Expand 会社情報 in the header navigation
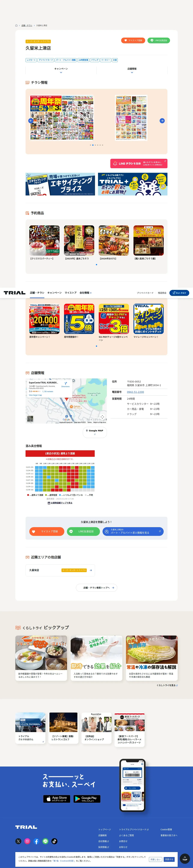193x868 pixels. (86, 293)
